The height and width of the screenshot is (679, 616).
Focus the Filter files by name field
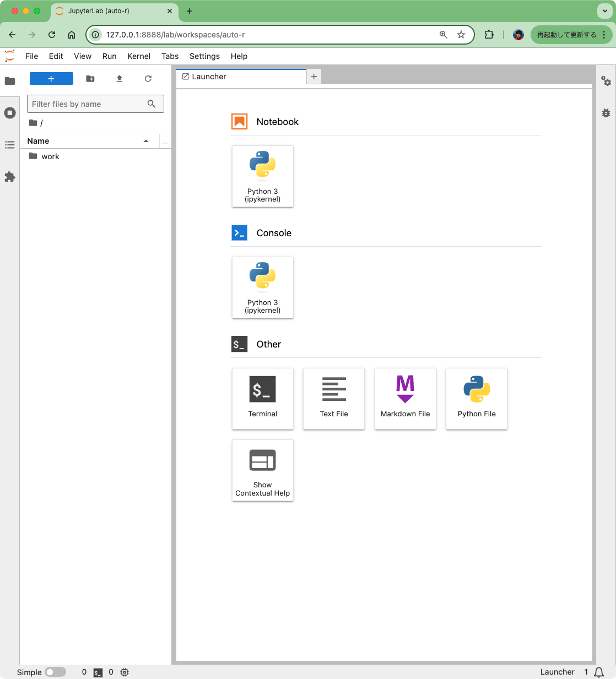pos(95,104)
